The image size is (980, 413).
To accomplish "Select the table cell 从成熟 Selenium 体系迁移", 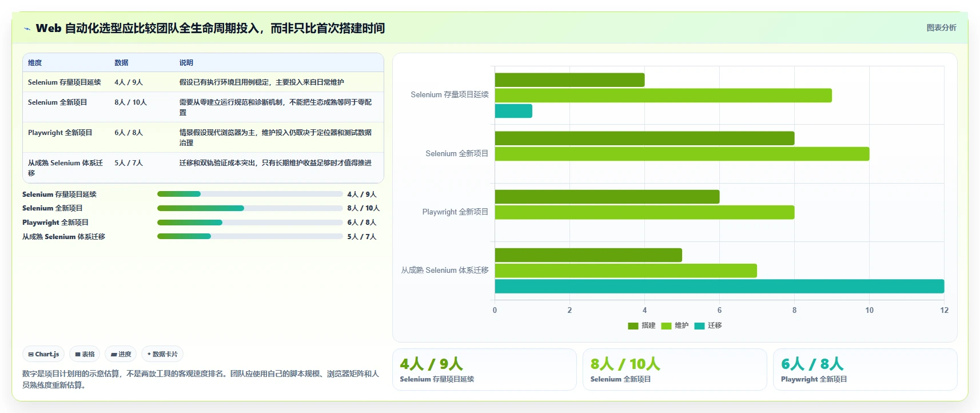I will (x=66, y=168).
